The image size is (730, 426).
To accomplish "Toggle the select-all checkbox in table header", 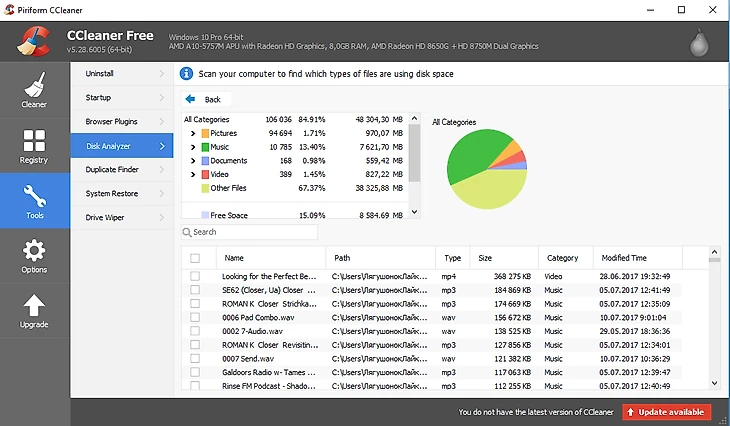I will [195, 258].
